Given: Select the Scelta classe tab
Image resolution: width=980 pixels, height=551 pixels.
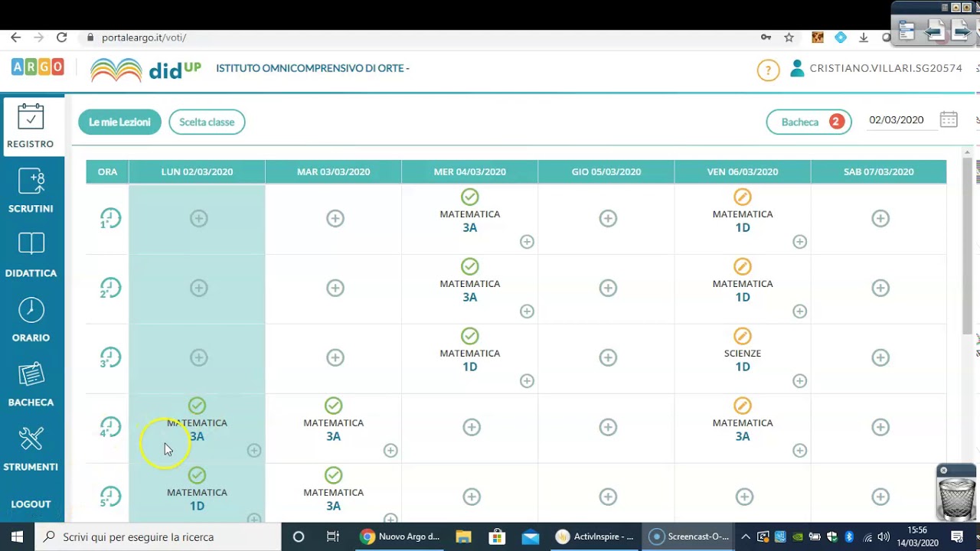Looking at the screenshot, I should 207,122.
